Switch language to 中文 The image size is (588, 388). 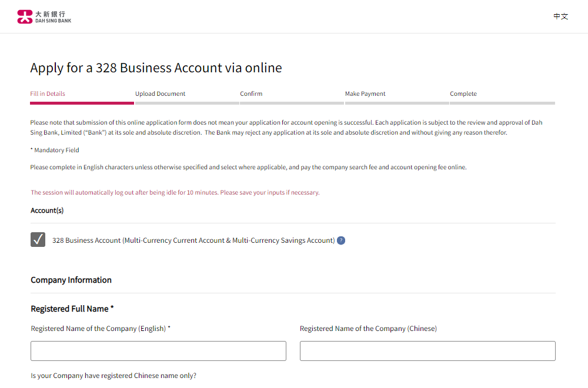(x=560, y=16)
